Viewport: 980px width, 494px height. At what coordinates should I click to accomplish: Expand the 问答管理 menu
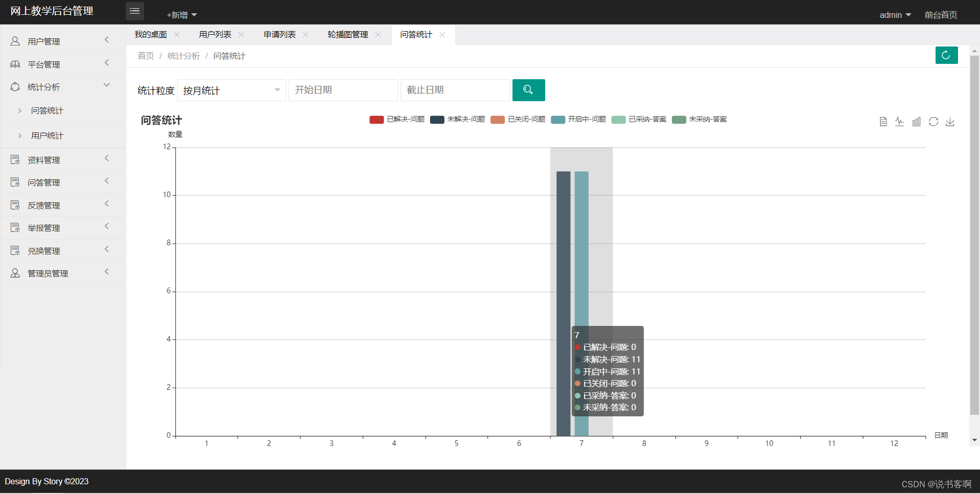click(107, 181)
